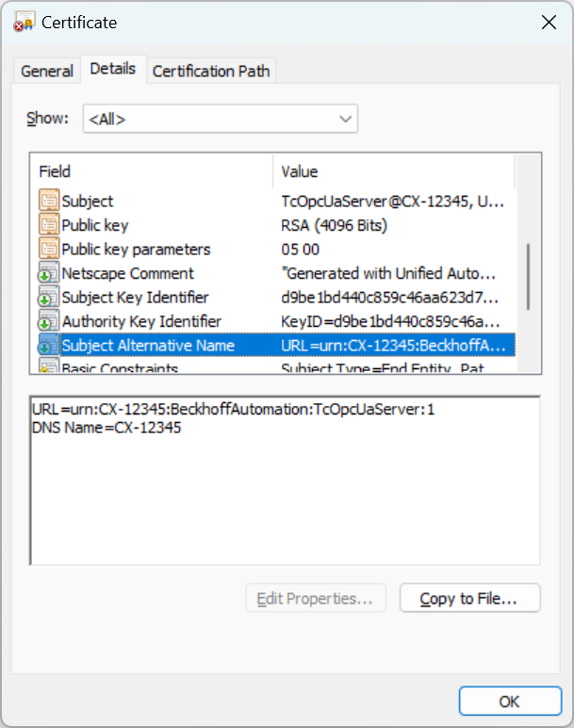Screen dimensions: 574x728
Task: Select the Subject Alternative Name row
Action: [x=276, y=346]
